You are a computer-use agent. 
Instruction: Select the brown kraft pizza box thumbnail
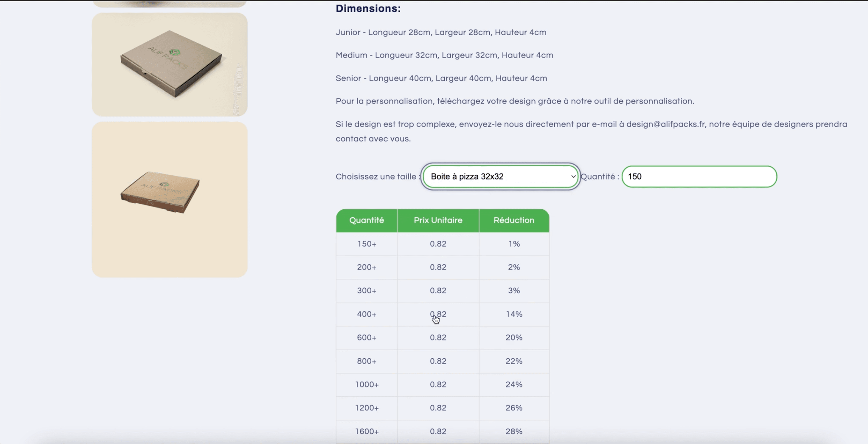pyautogui.click(x=170, y=199)
